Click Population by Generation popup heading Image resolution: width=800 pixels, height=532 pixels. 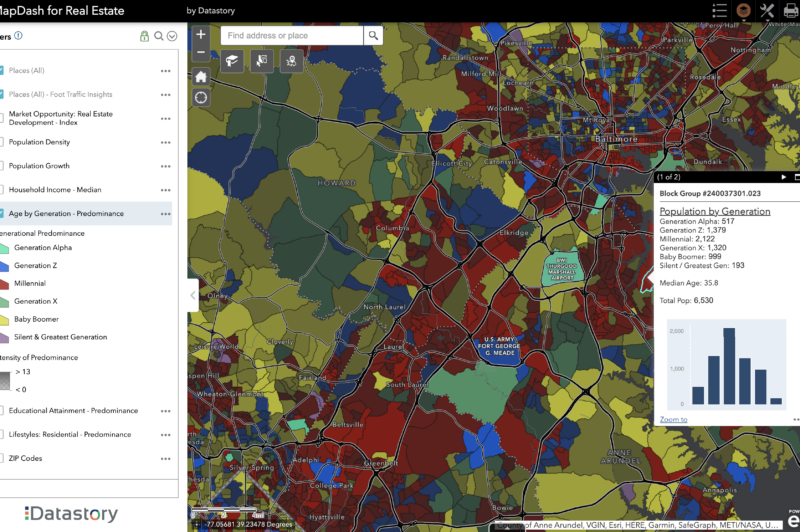point(715,211)
